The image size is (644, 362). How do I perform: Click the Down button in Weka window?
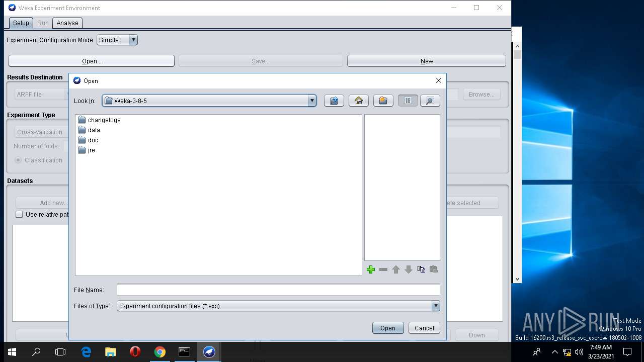pyautogui.click(x=477, y=335)
